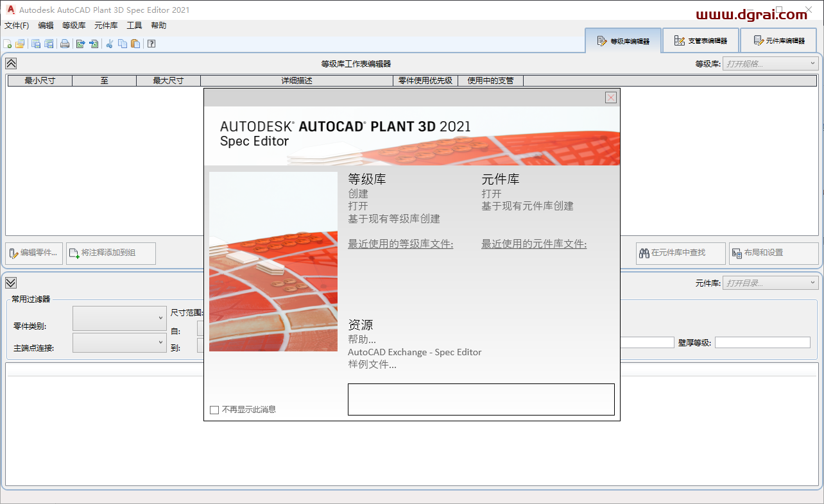Click the 在元件库中查找 button
824x504 pixels.
click(681, 253)
